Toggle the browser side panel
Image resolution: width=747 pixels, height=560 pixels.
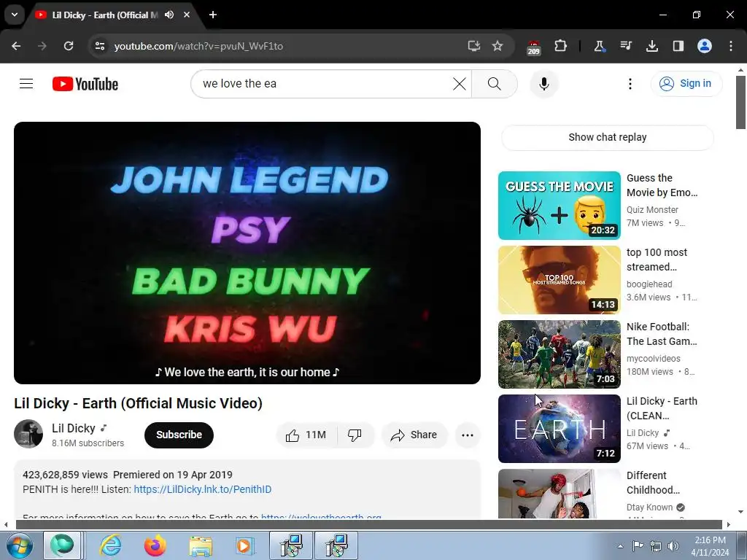678,46
